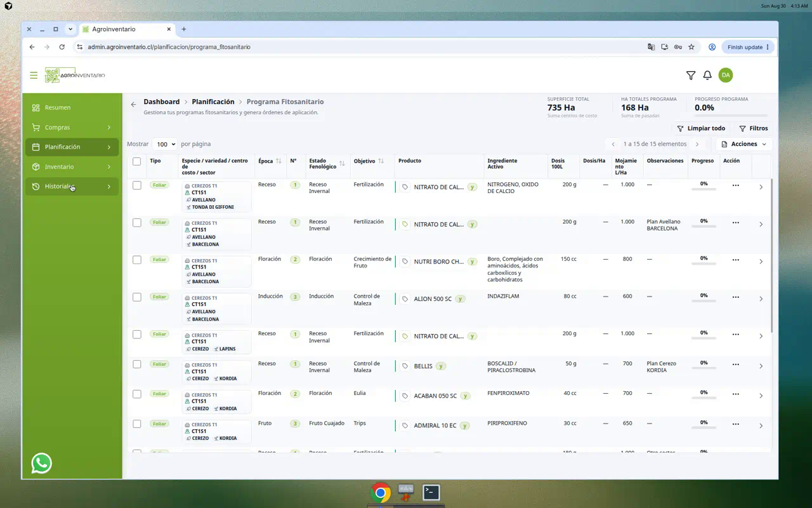Open the Terminal from the dock
This screenshot has width=812, height=508.
click(431, 492)
